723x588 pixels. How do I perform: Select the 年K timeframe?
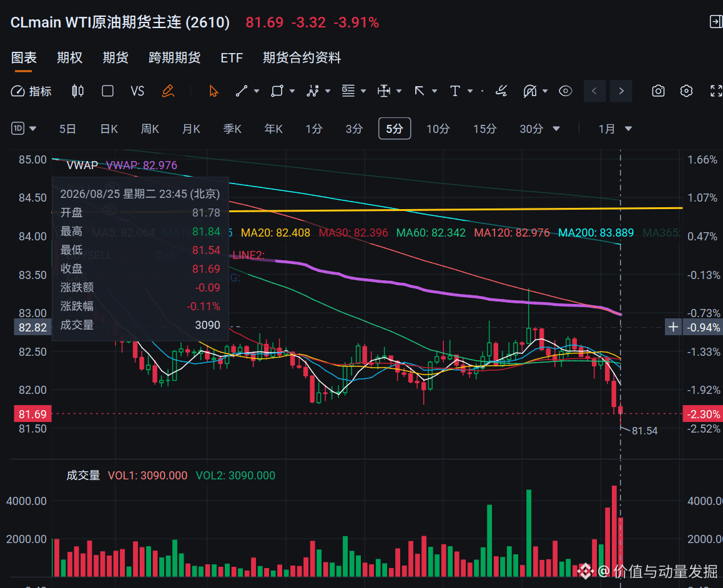(x=273, y=129)
